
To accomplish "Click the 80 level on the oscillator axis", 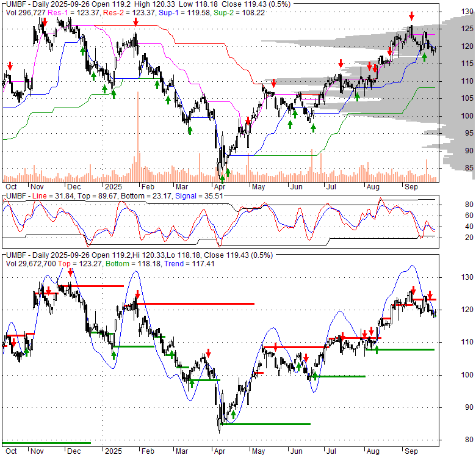I will (469, 205).
